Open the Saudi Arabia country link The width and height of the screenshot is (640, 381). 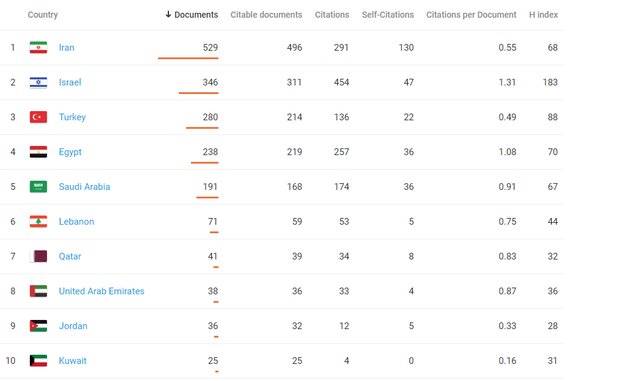pyautogui.click(x=84, y=187)
